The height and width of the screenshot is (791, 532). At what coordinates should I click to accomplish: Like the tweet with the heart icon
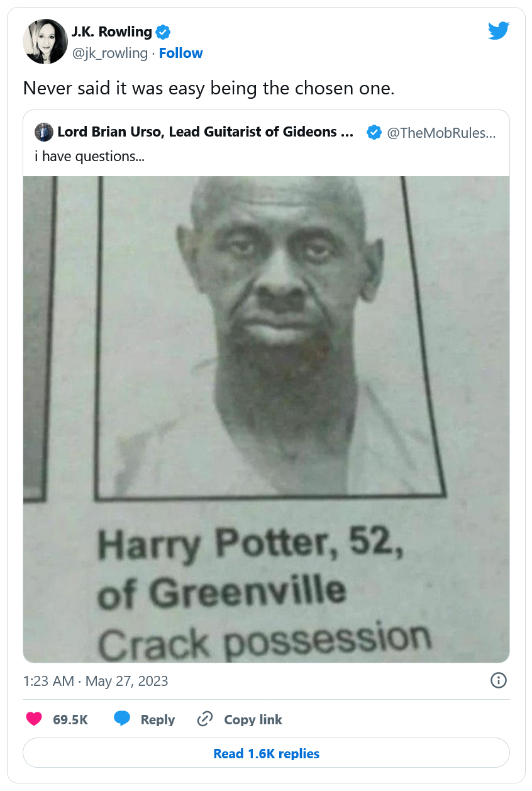coord(34,719)
